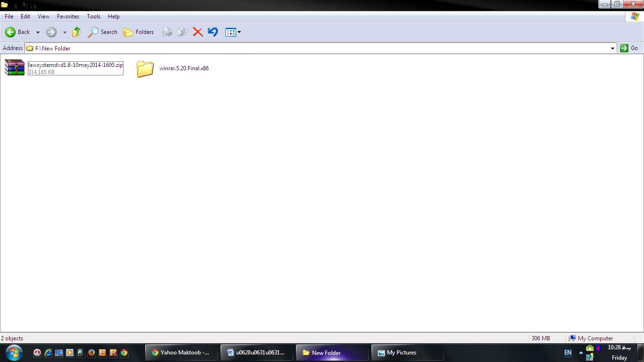Click the Windows flag logo in menu bar

tap(635, 16)
